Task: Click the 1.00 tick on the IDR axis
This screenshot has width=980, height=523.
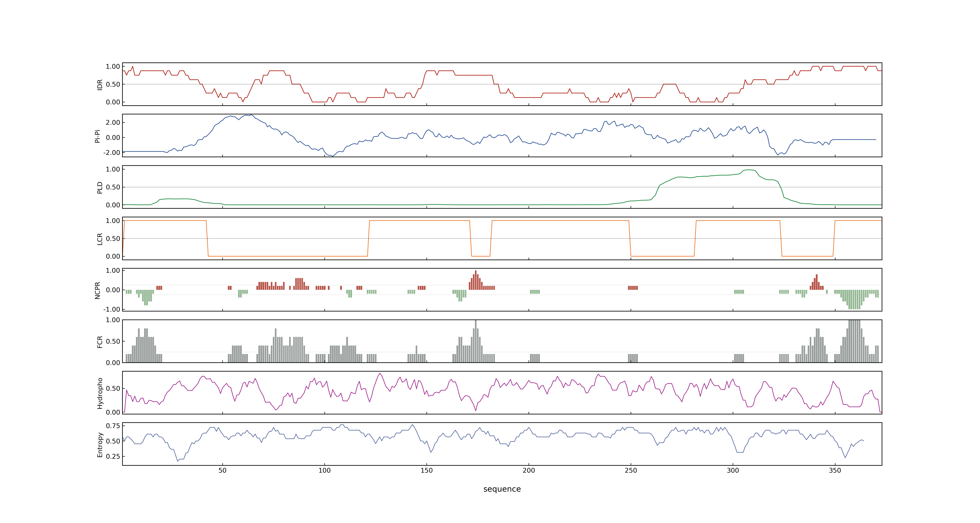Action: click(x=113, y=67)
